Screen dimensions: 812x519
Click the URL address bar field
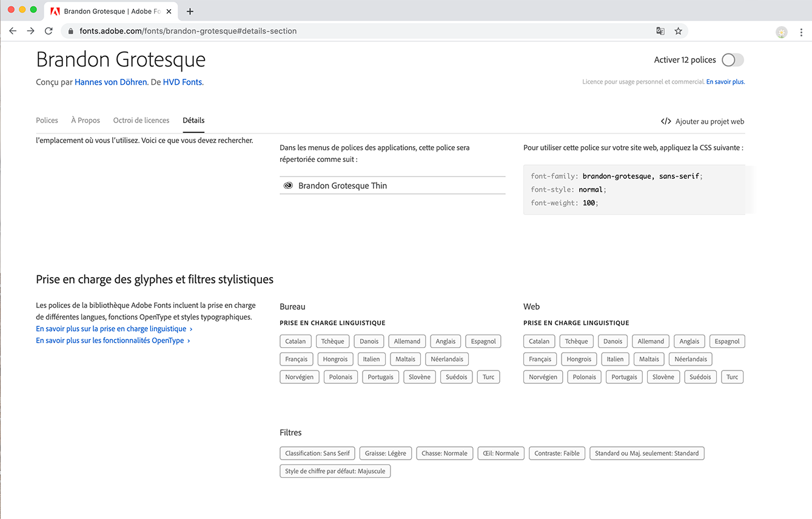click(364, 31)
